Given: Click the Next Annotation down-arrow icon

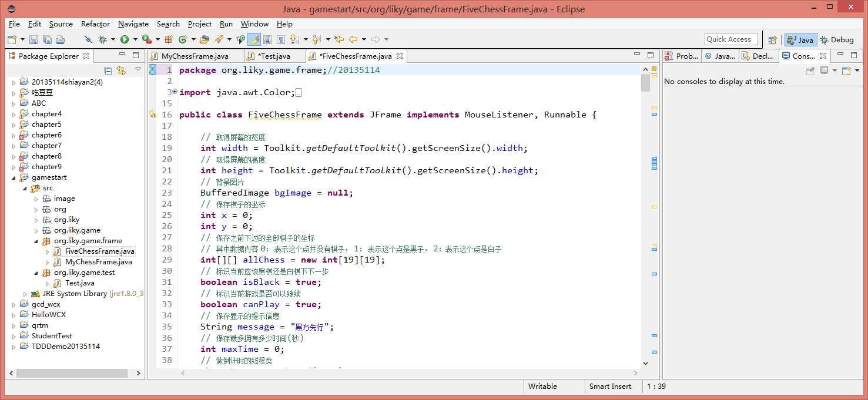Looking at the screenshot, I should [293, 39].
